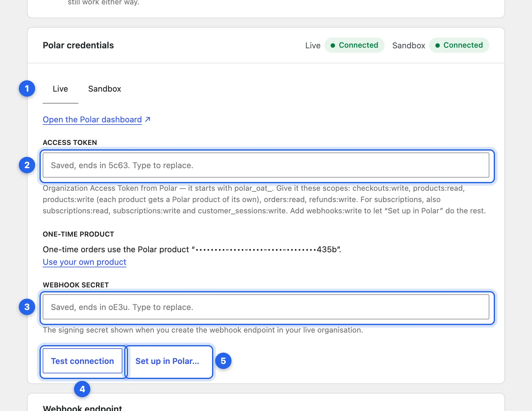Click the Organization Access Token scopes description

pyautogui.click(x=264, y=200)
